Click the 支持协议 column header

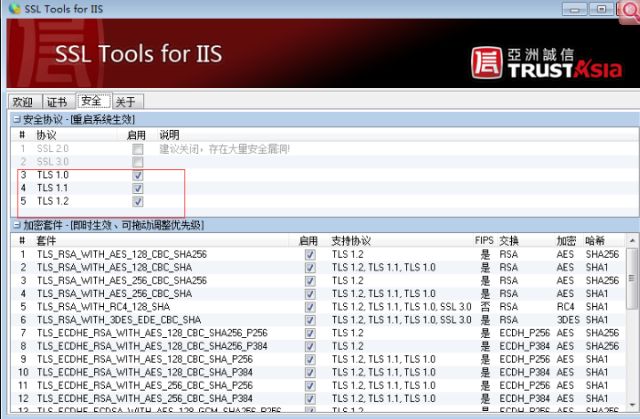pos(351,241)
